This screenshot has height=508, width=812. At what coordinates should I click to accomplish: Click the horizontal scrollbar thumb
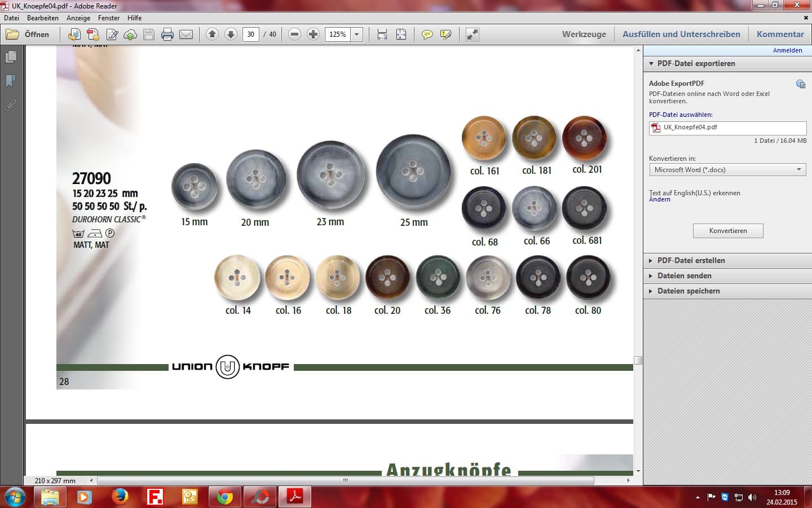point(345,481)
